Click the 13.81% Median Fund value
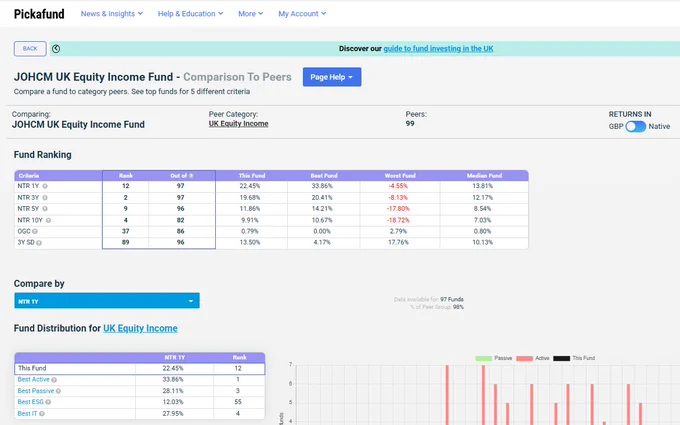680x425 pixels. pos(482,186)
